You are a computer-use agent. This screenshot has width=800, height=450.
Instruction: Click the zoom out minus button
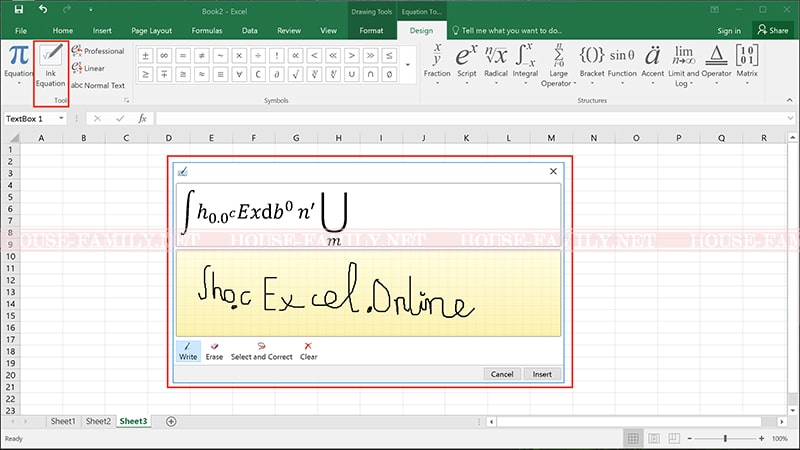point(690,438)
